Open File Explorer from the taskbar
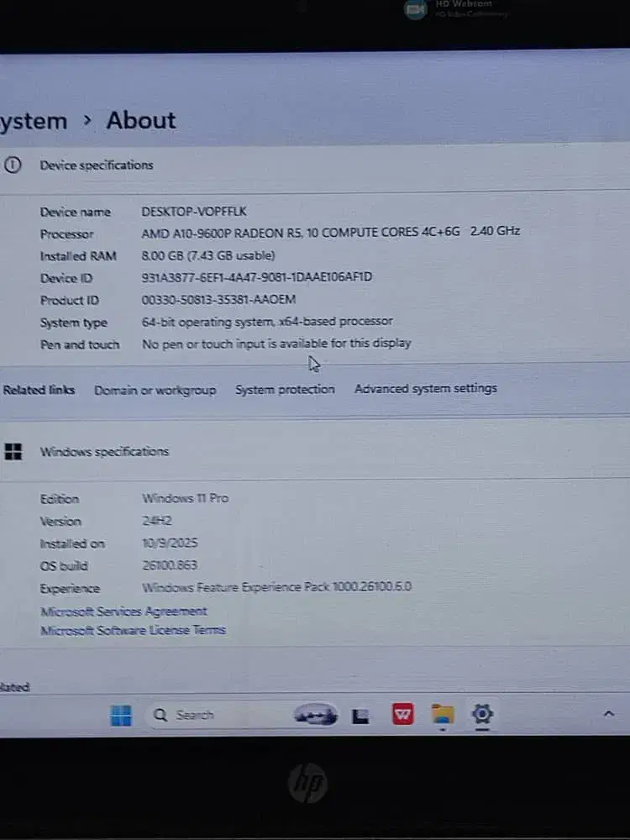The height and width of the screenshot is (840, 630). pos(443,715)
